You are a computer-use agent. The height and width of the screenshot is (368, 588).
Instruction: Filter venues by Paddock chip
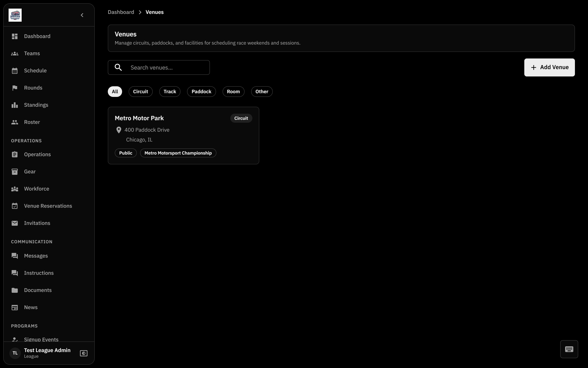202,92
